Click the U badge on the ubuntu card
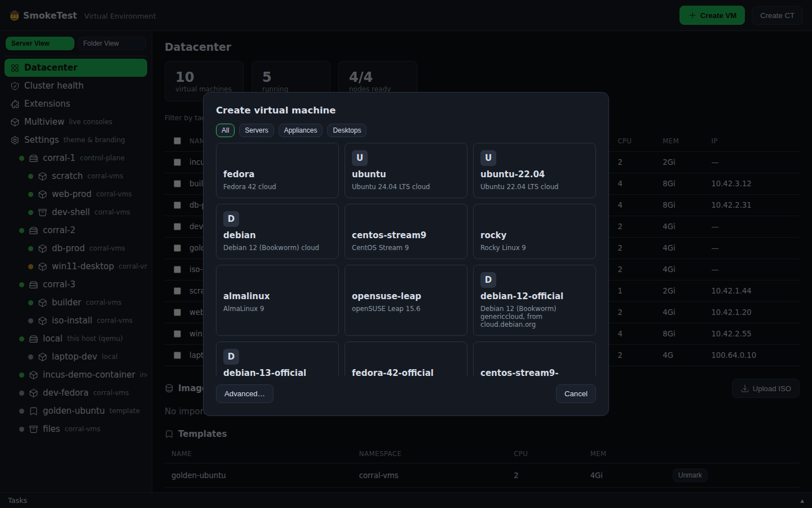The height and width of the screenshot is (508, 812). (x=360, y=158)
